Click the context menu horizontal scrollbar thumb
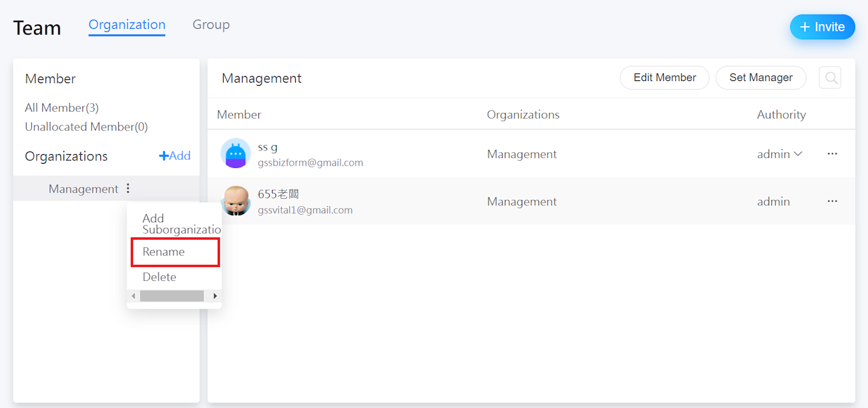Viewport: 868px width, 408px height. coord(172,296)
